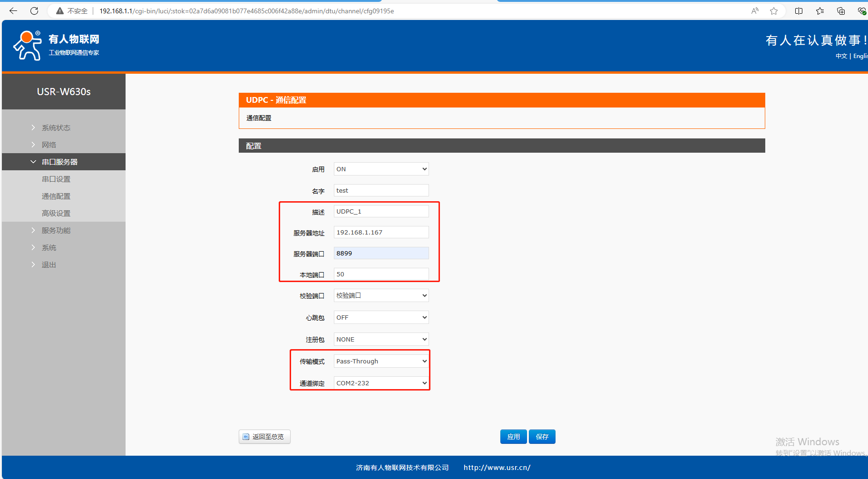The width and height of the screenshot is (868, 479).
Task: Open split screen browser icon
Action: coord(799,11)
